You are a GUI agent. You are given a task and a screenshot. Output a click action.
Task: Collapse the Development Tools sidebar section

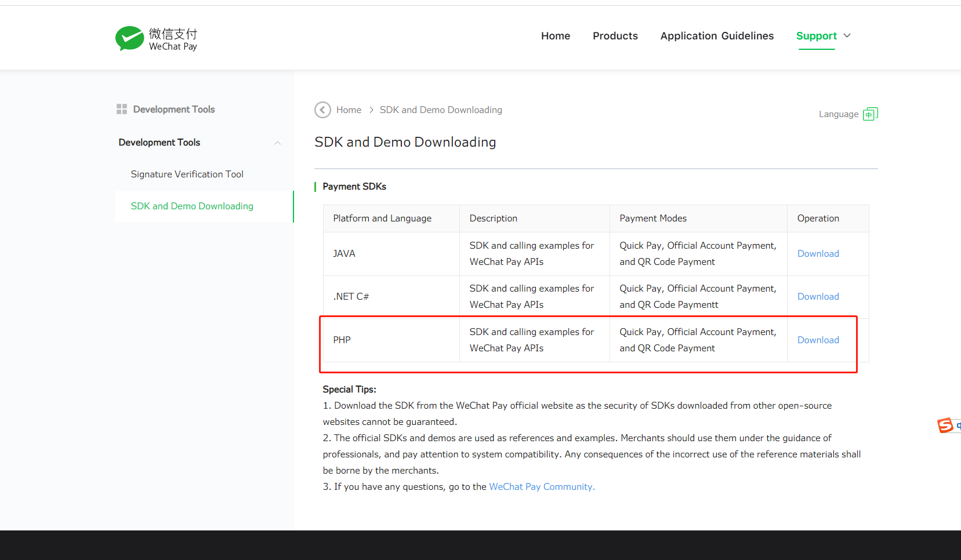point(277,143)
